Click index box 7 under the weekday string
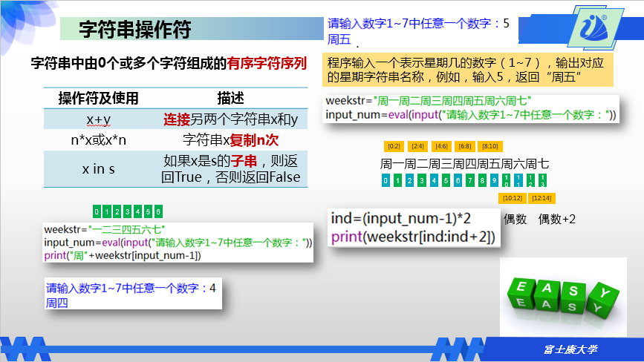The image size is (644, 362). (x=470, y=180)
